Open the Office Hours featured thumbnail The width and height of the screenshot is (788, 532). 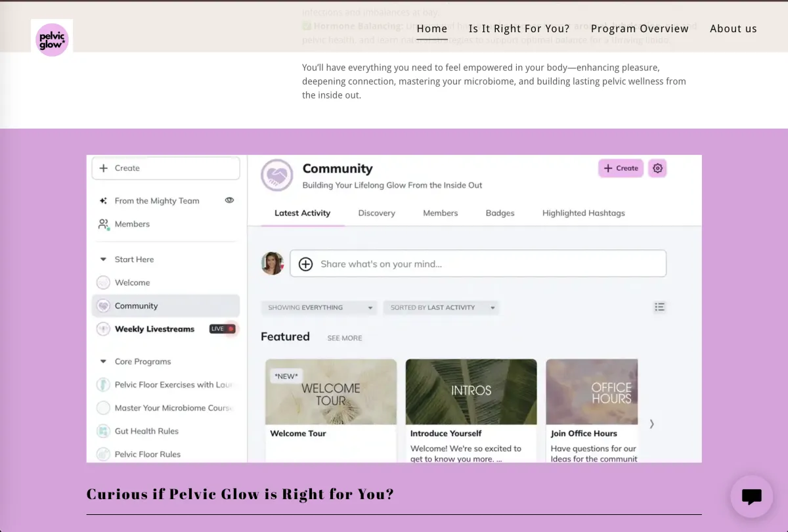point(592,391)
